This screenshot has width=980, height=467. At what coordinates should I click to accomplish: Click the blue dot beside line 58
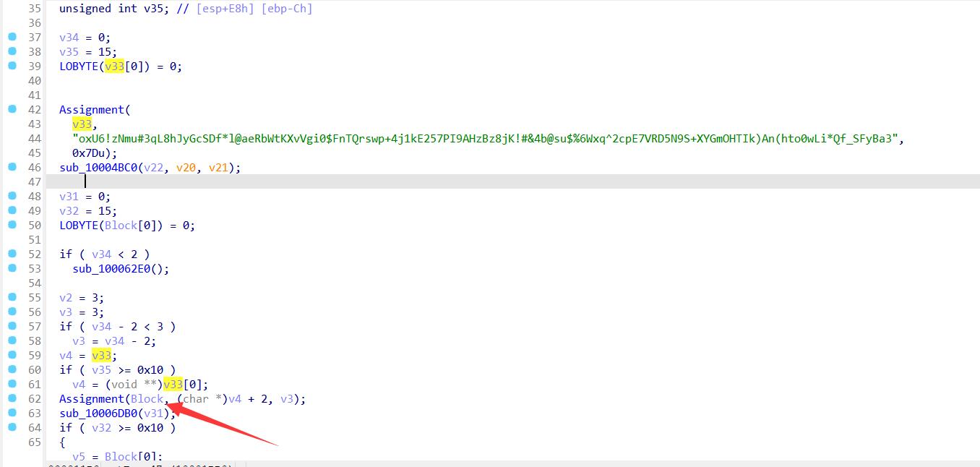pos(12,340)
